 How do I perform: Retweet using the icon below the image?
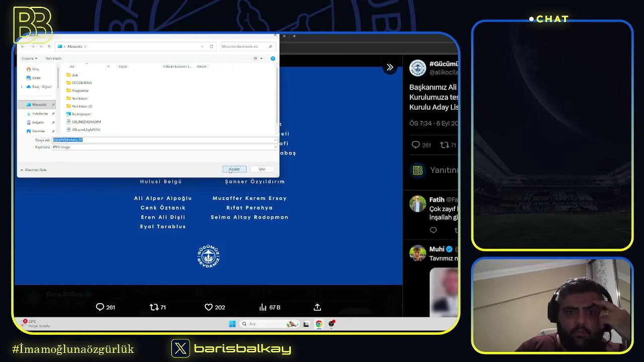coord(157,307)
